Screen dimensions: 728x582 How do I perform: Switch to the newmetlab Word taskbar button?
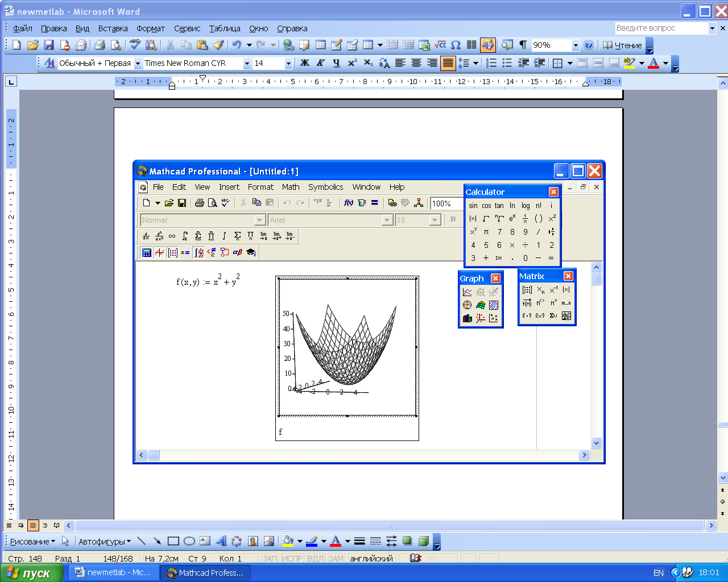click(114, 573)
